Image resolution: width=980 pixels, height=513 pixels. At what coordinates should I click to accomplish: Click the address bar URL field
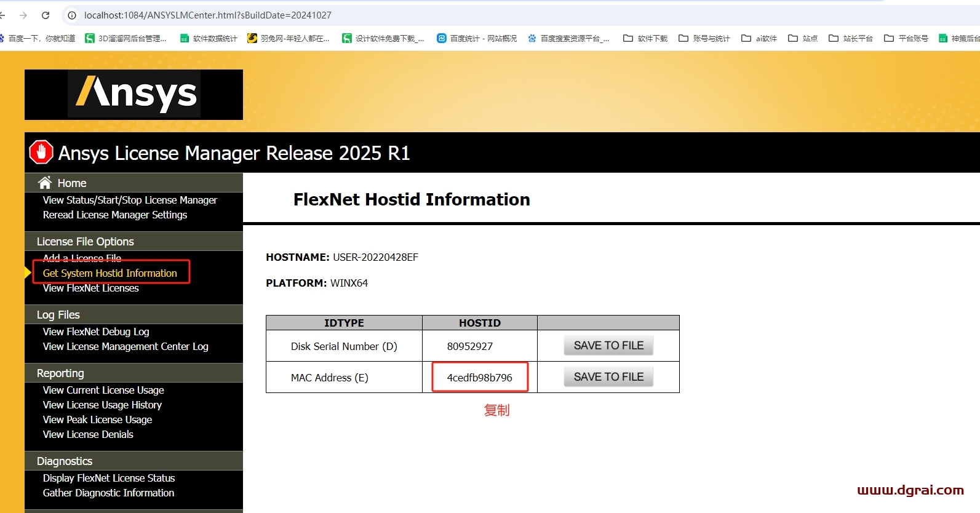207,15
